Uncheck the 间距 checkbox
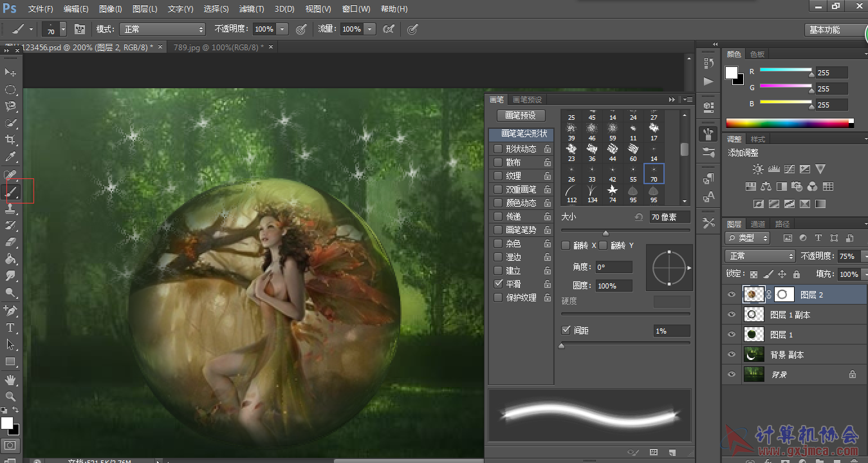The height and width of the screenshot is (463, 868). click(566, 330)
